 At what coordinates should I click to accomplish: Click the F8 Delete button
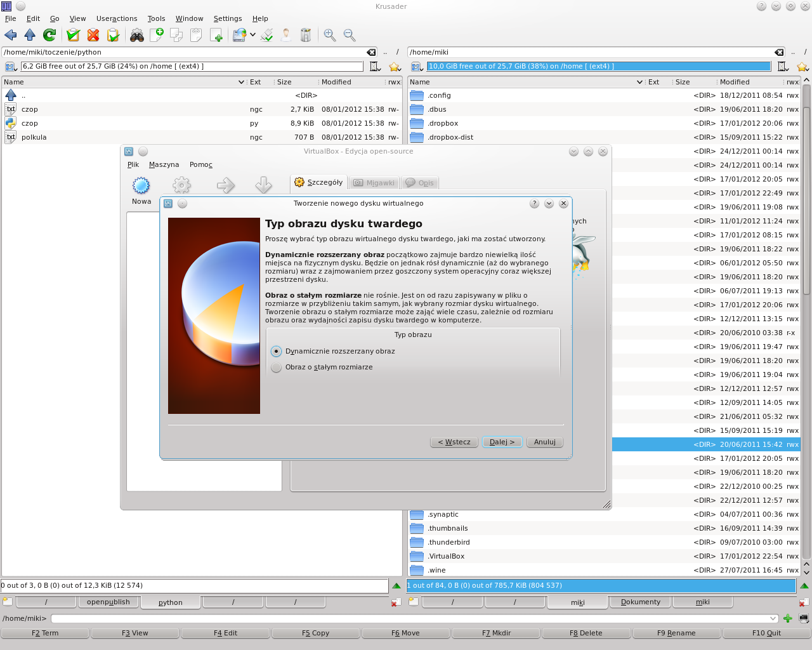click(586, 633)
